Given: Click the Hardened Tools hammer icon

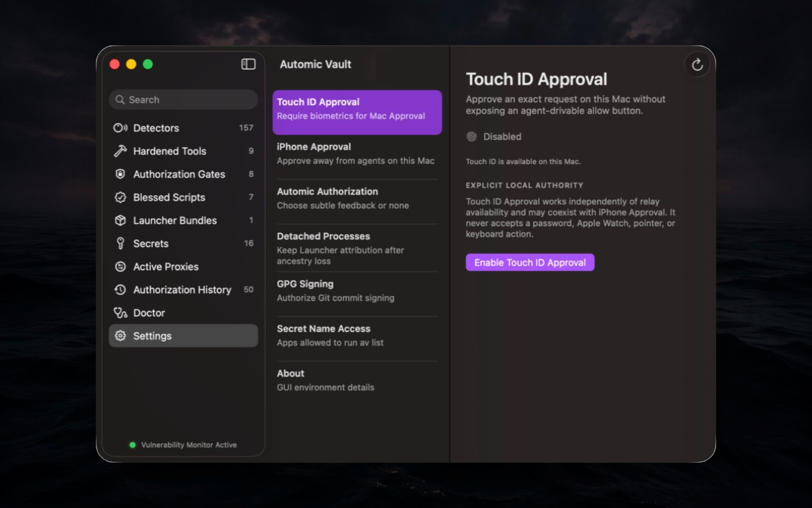Looking at the screenshot, I should (x=120, y=151).
